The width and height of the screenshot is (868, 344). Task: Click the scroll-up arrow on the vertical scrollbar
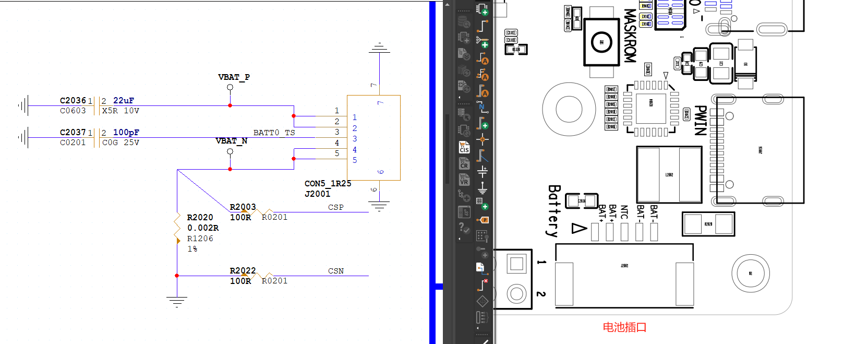coord(447,4)
